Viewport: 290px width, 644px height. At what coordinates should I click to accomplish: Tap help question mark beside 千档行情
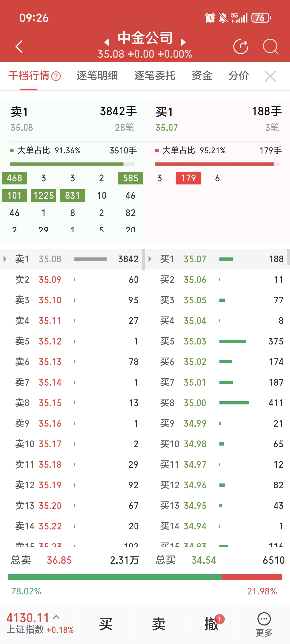click(x=56, y=76)
